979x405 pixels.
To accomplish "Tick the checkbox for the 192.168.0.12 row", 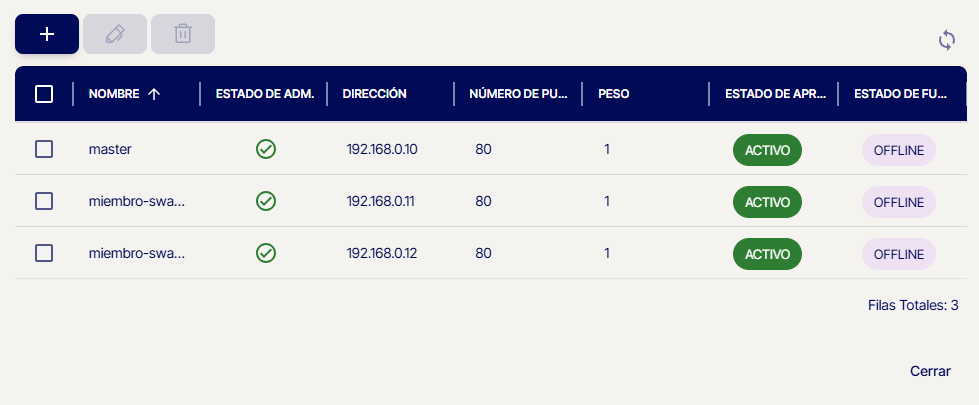I will [x=44, y=253].
